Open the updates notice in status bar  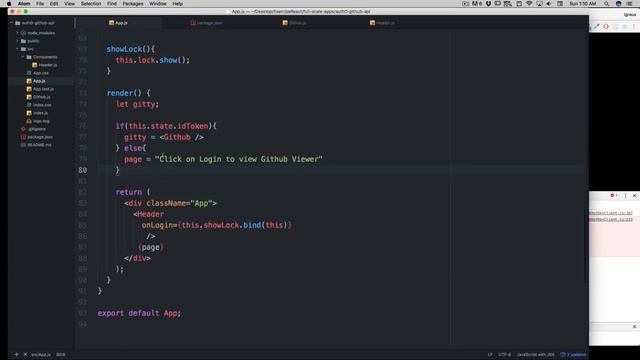[x=573, y=354]
